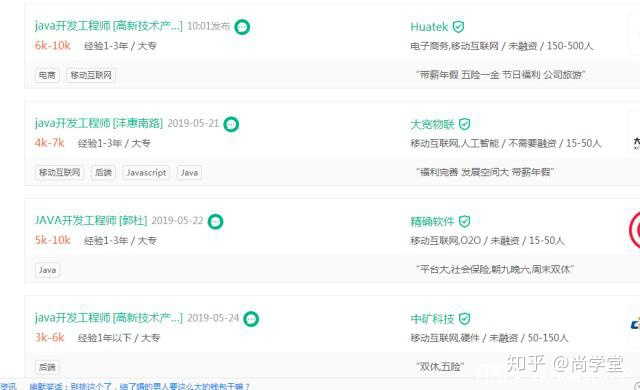Open 中矿科技 company link
Screen dimensions: 640x390
432,319
